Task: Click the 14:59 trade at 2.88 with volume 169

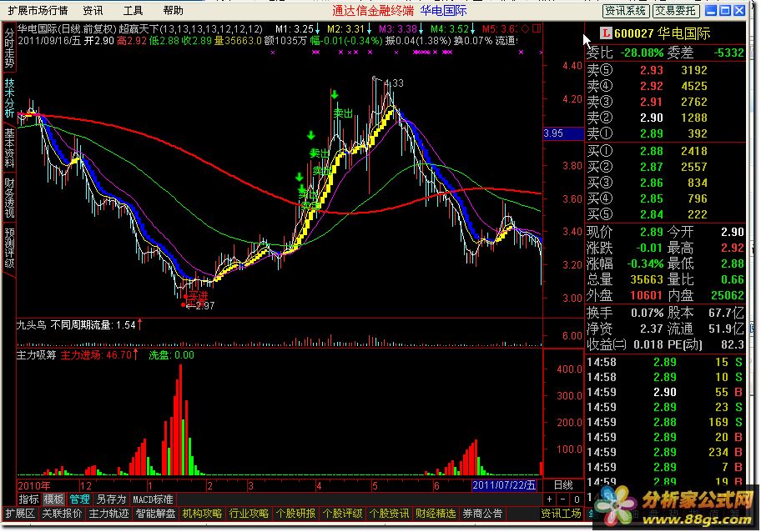Action: pos(665,422)
